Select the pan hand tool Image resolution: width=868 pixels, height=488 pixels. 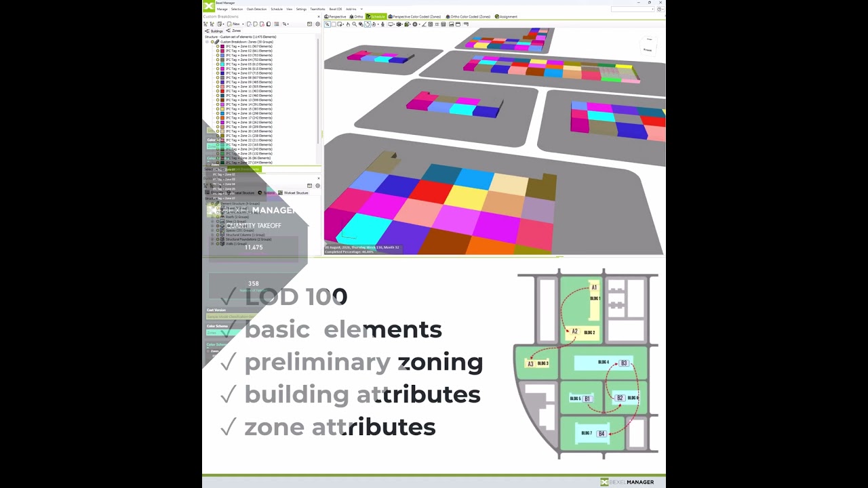(x=348, y=24)
